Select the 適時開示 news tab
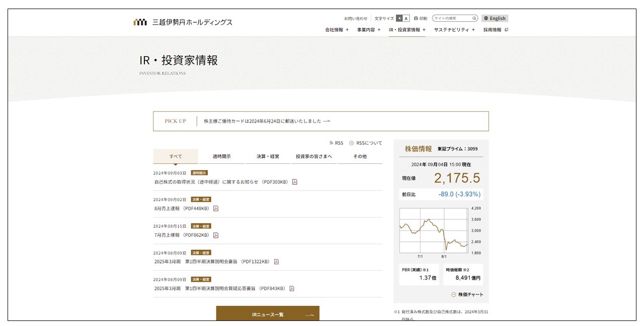Viewport: 644px width, 326px height. pos(221,156)
